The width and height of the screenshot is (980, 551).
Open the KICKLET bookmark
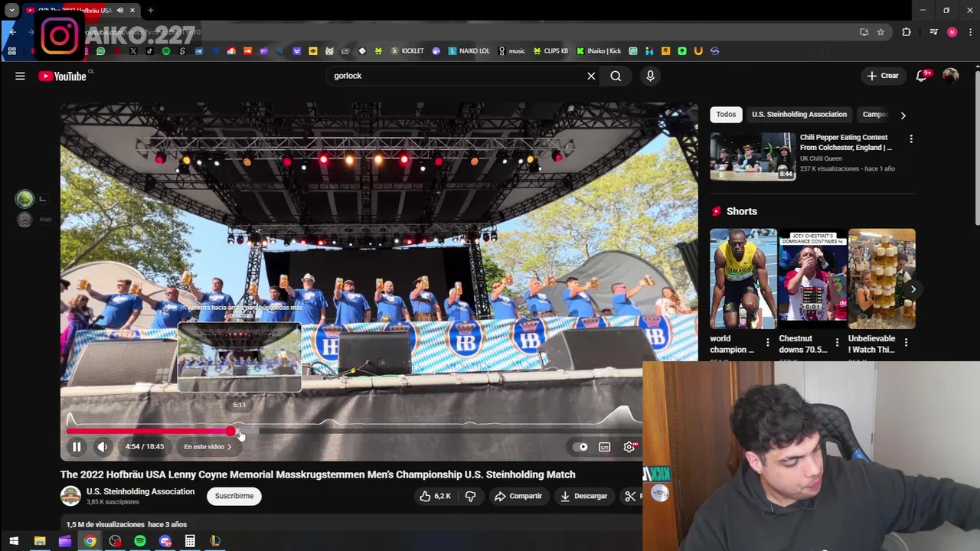point(407,51)
